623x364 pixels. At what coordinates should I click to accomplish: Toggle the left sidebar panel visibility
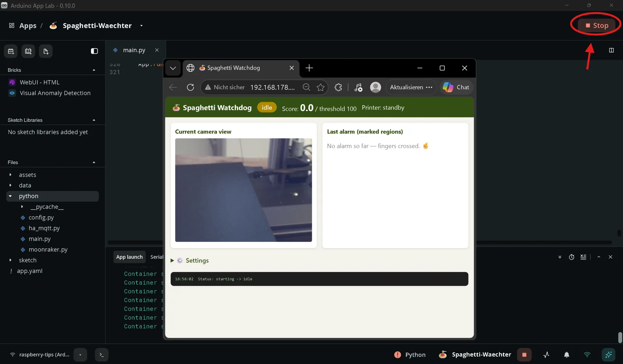click(x=94, y=51)
